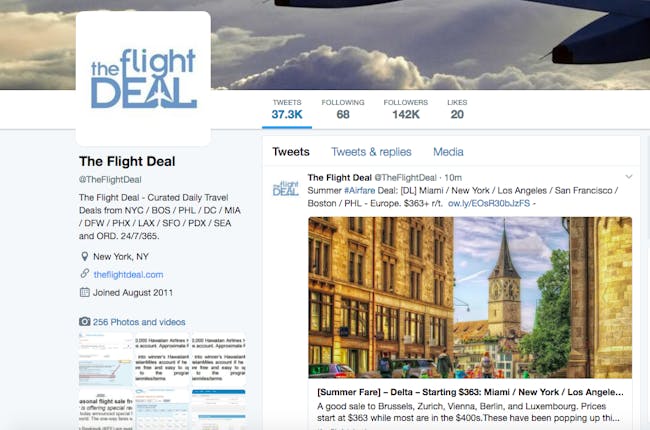Open the Tweets count 37.3K stat tab
Image resolution: width=650 pixels, height=430 pixels.
click(x=287, y=109)
